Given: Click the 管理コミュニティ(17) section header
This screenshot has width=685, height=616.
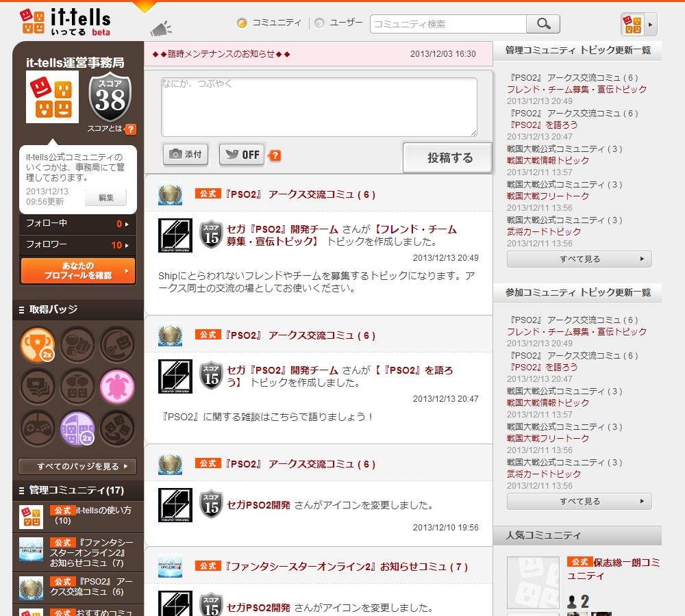Looking at the screenshot, I should pos(78,490).
